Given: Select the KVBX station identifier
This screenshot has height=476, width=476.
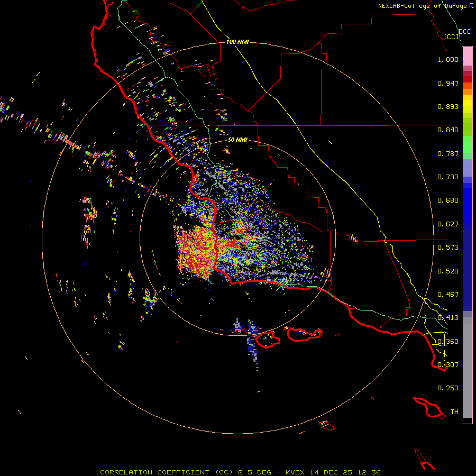Looking at the screenshot, I should pyautogui.click(x=295, y=472).
